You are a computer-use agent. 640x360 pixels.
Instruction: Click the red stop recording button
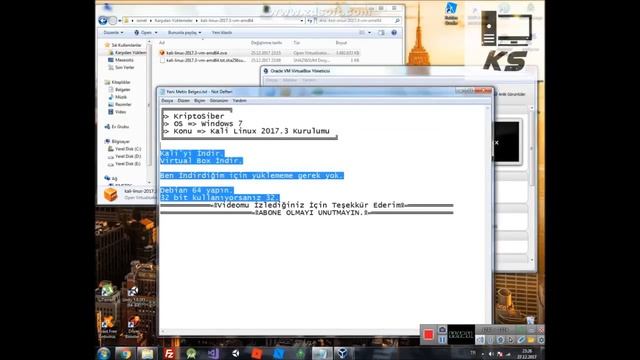pyautogui.click(x=429, y=335)
